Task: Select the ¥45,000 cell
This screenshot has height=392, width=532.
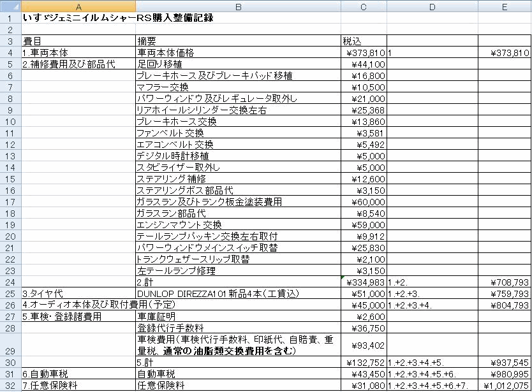Action: (364, 305)
